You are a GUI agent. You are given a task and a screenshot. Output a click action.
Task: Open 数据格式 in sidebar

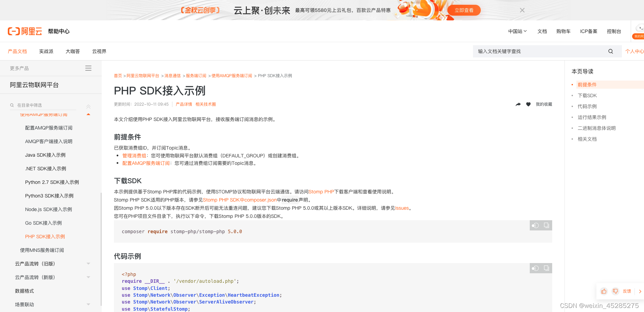pos(24,291)
